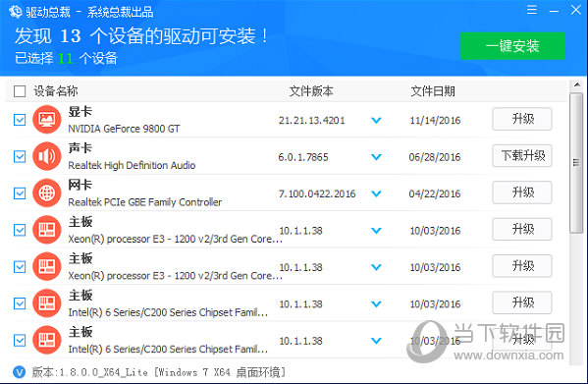Click 升级 for the second Xeon processor row
588x384 pixels.
click(522, 266)
